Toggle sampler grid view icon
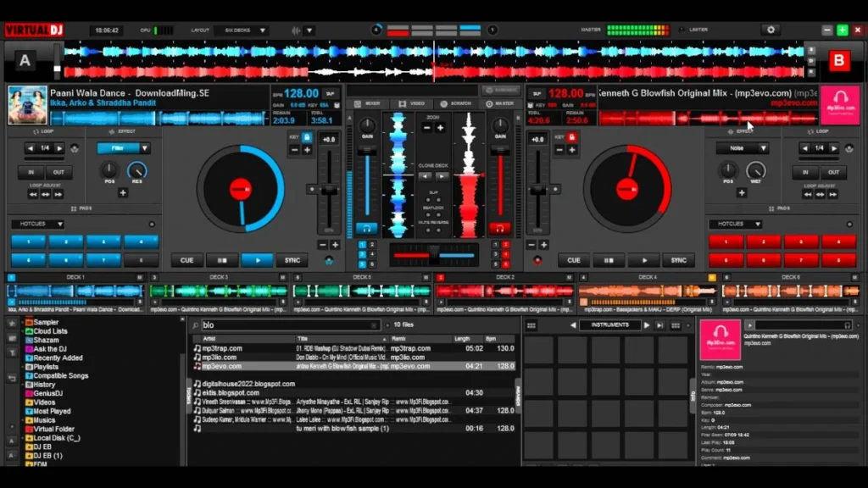 coord(531,325)
